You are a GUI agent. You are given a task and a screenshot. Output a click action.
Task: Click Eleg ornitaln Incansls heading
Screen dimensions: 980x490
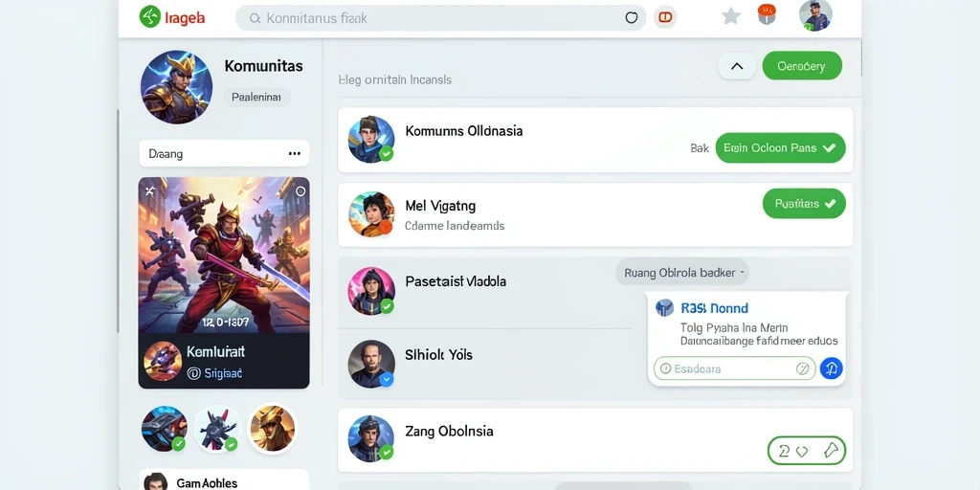point(394,80)
